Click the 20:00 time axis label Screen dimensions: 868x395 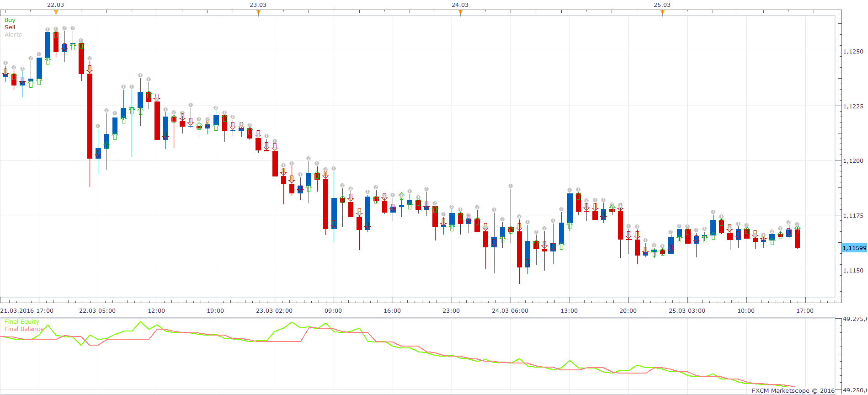[628, 311]
